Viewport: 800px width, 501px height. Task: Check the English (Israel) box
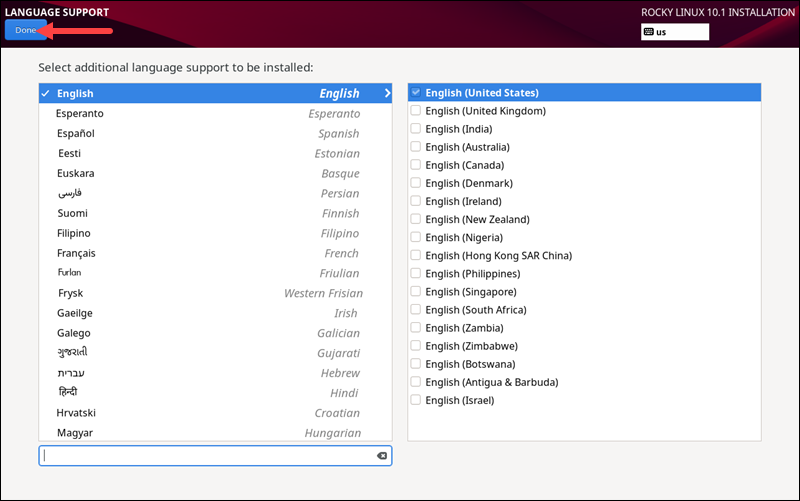(416, 400)
